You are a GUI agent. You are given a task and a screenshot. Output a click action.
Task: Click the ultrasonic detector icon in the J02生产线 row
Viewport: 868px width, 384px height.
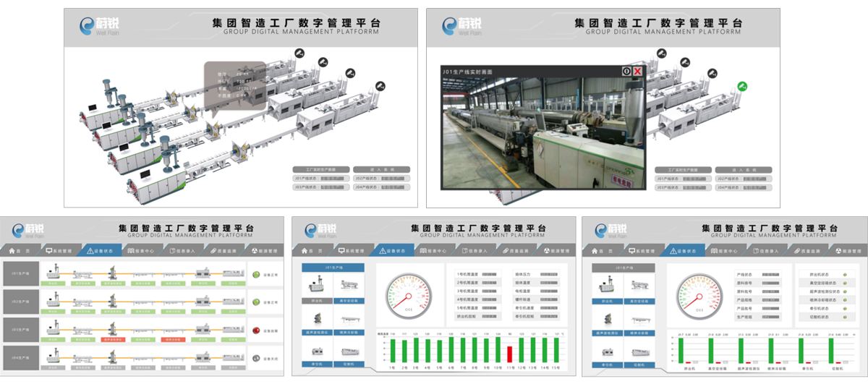click(x=113, y=300)
